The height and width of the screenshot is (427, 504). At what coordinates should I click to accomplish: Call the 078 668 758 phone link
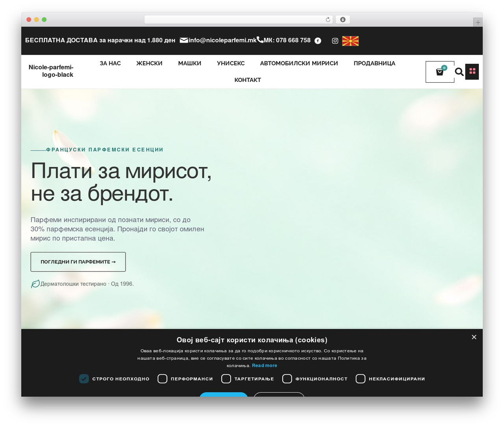(287, 40)
